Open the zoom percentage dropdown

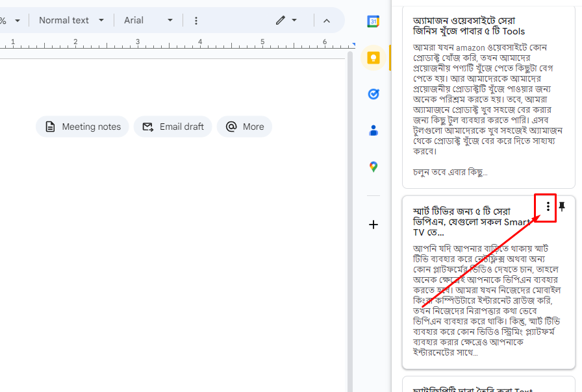click(x=12, y=20)
